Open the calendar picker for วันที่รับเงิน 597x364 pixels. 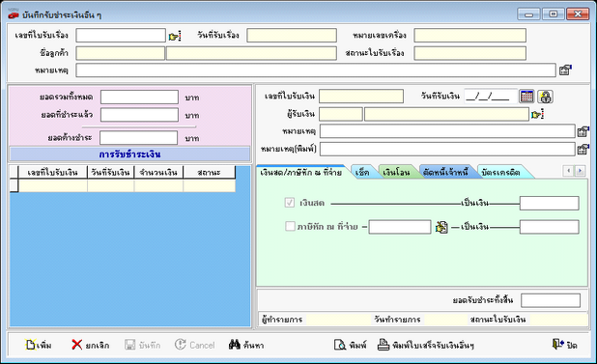pyautogui.click(x=526, y=97)
